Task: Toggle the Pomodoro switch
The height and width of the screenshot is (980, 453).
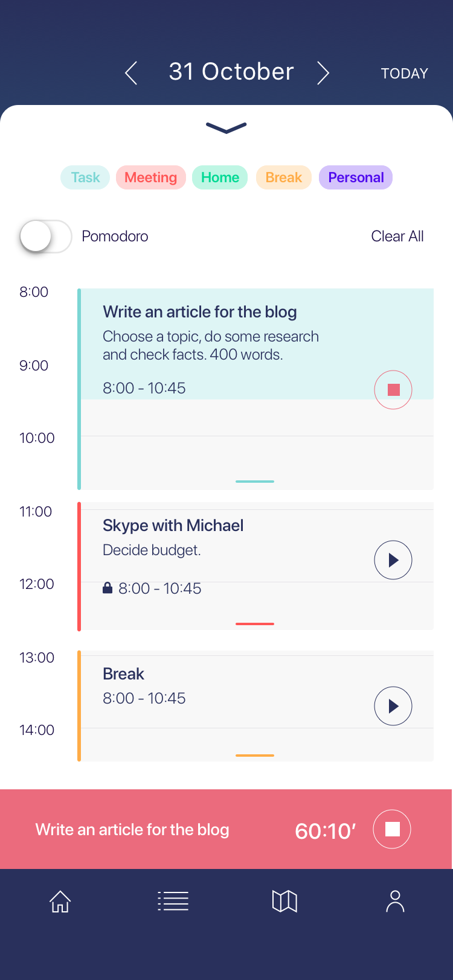Action: coord(45,237)
